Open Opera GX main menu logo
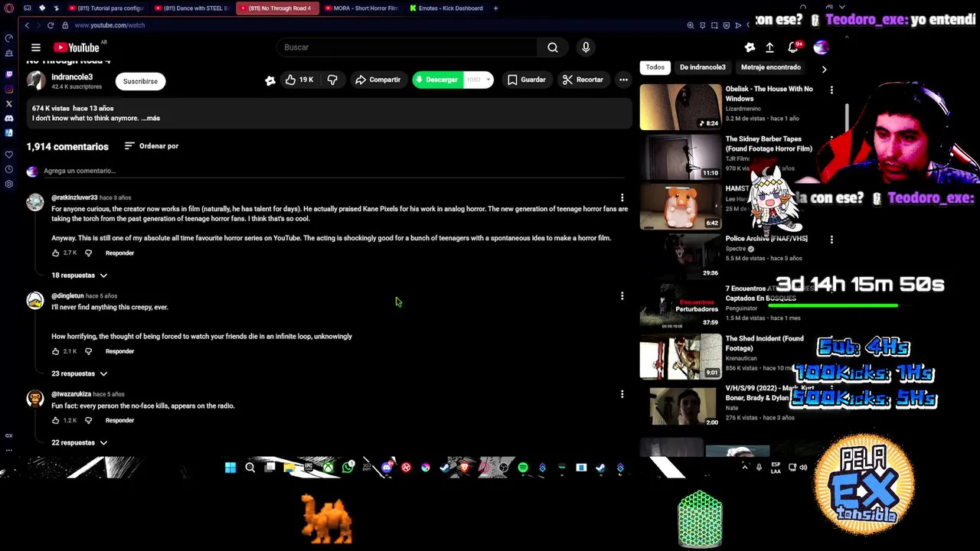The height and width of the screenshot is (551, 980). point(9,8)
